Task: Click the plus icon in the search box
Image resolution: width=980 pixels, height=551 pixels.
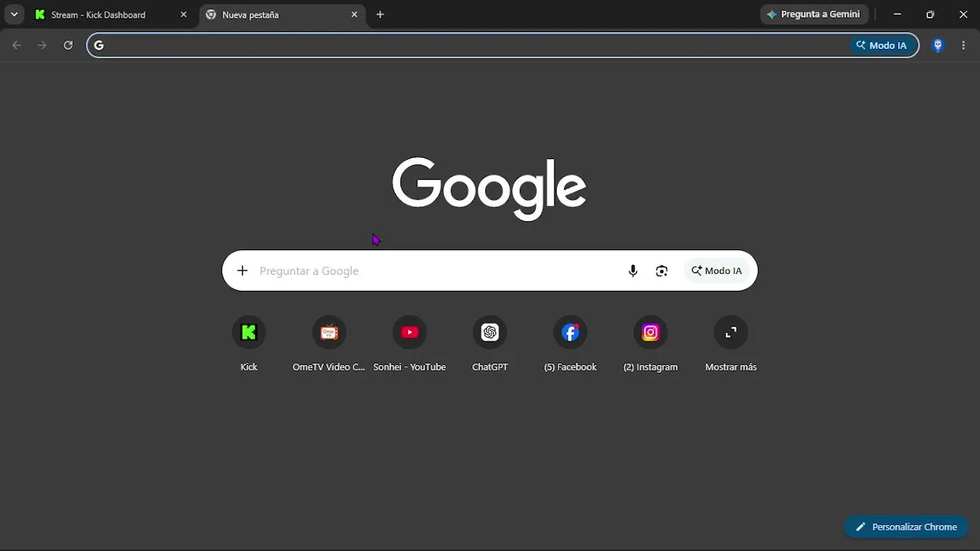Action: (242, 271)
